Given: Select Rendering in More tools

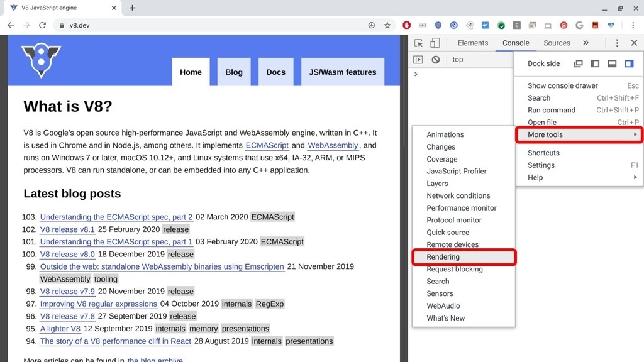Looking at the screenshot, I should click(x=464, y=257).
